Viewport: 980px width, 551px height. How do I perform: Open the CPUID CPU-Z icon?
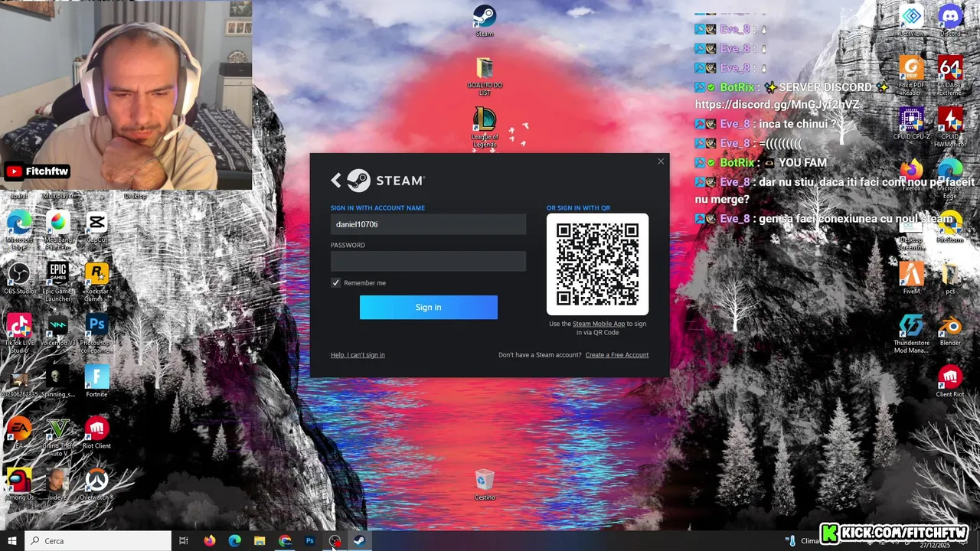[911, 123]
